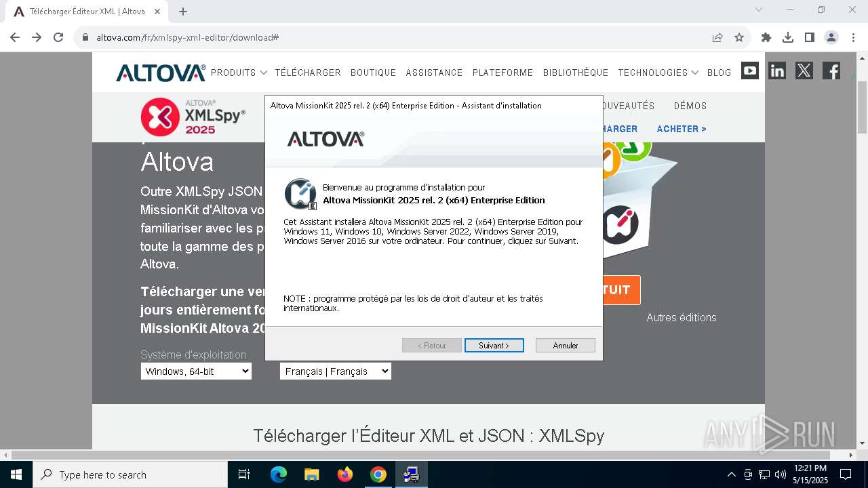Screen dimensions: 868x488
Task: Open the ASSISTANCE menu item
Action: [434, 73]
